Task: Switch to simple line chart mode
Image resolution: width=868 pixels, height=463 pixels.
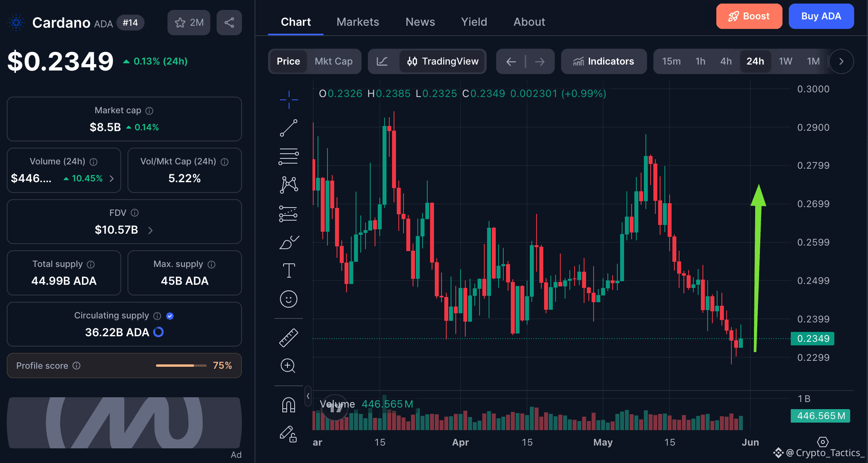Action: [382, 61]
